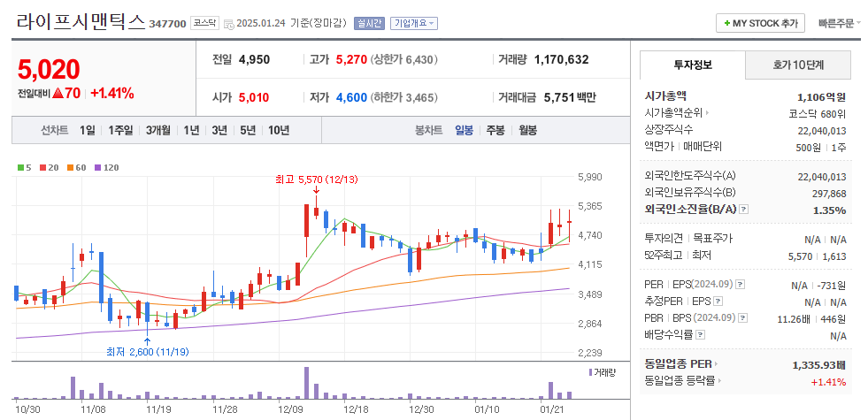
Task: Select 1년 line chart period
Action: click(191, 131)
